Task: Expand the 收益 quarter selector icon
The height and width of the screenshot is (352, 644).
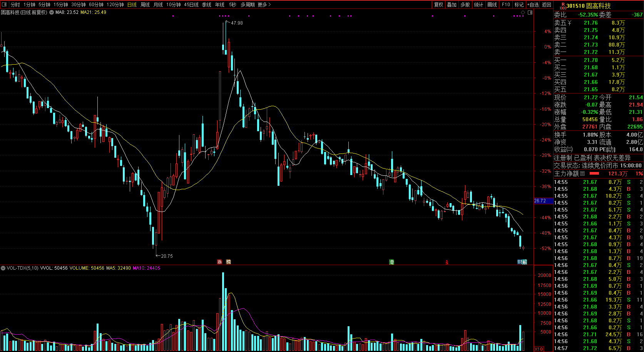Action: (x=570, y=149)
